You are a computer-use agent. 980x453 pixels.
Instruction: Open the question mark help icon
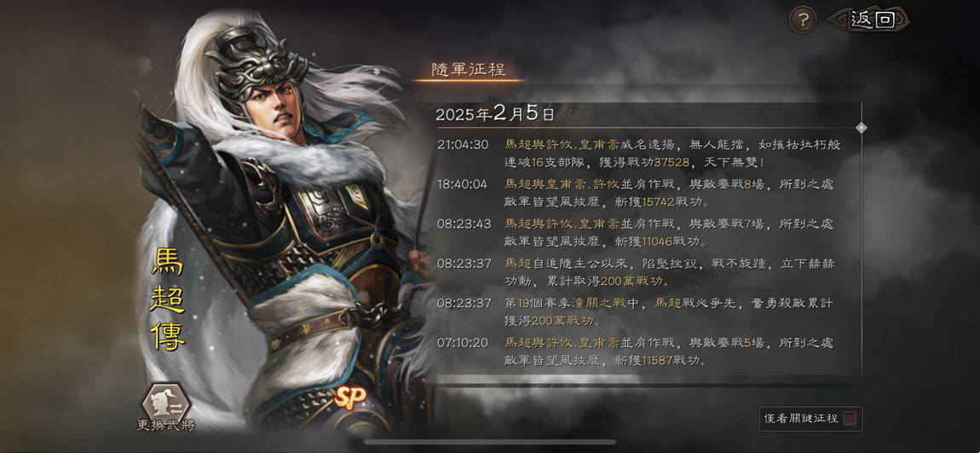click(803, 20)
